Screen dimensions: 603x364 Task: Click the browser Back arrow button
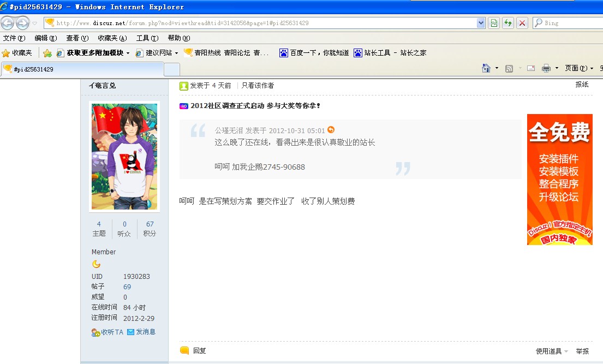tap(7, 23)
